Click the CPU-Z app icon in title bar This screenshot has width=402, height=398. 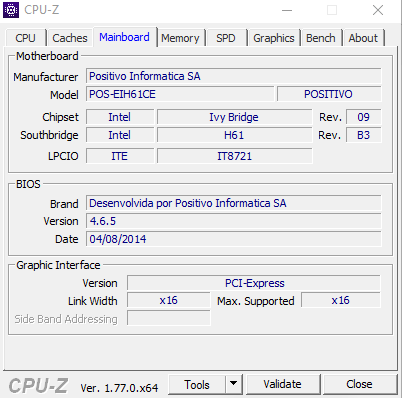point(11,10)
